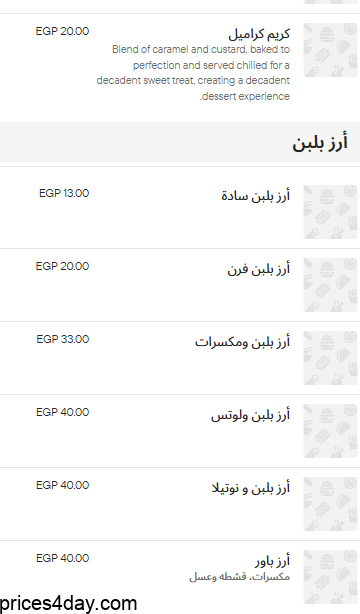This screenshot has height=614, width=360.
Task: Click the مكسرات، قشطه وعسل description text
Action: [x=239, y=577]
